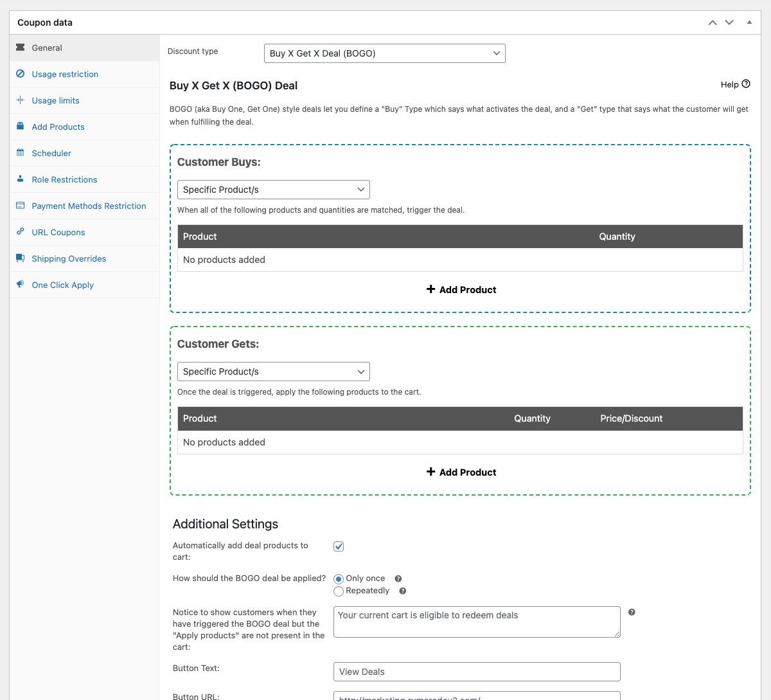Click Add Product under Customer Gets
771x700 pixels.
(x=461, y=472)
